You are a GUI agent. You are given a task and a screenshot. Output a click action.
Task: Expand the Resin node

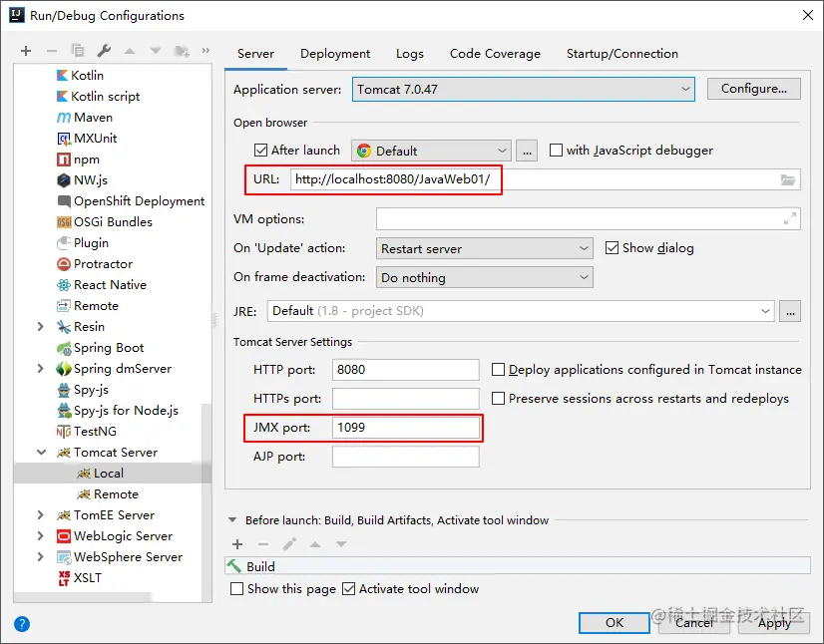click(41, 327)
